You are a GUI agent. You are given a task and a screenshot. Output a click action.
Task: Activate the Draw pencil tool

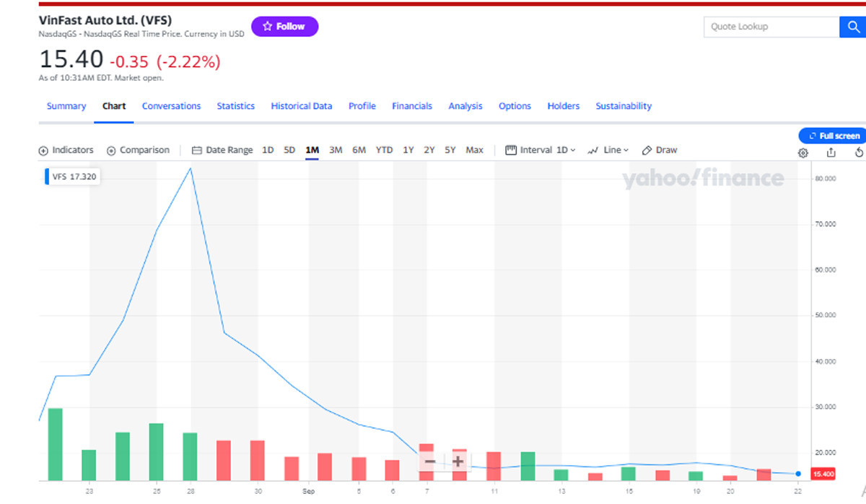[660, 150]
